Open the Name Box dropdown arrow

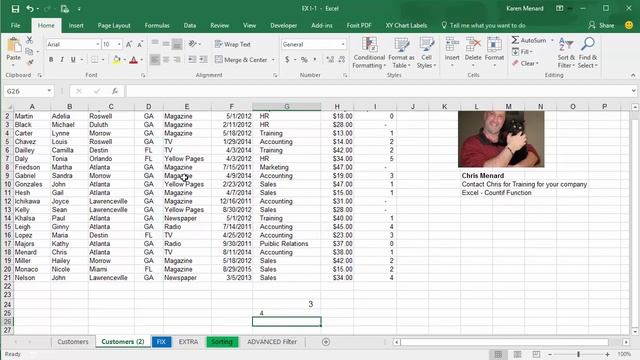click(49, 91)
